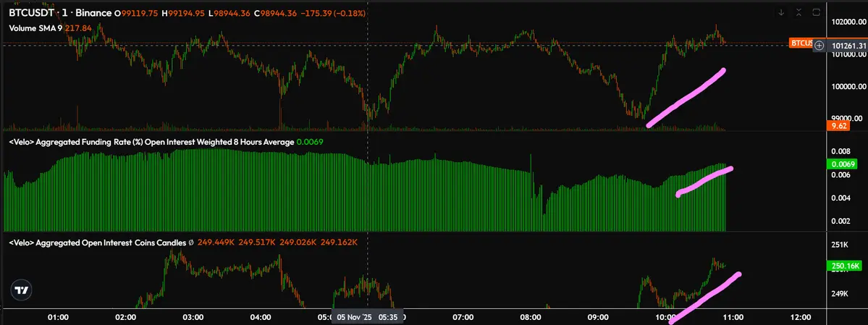Click open interest value 249.162K

pos(339,242)
